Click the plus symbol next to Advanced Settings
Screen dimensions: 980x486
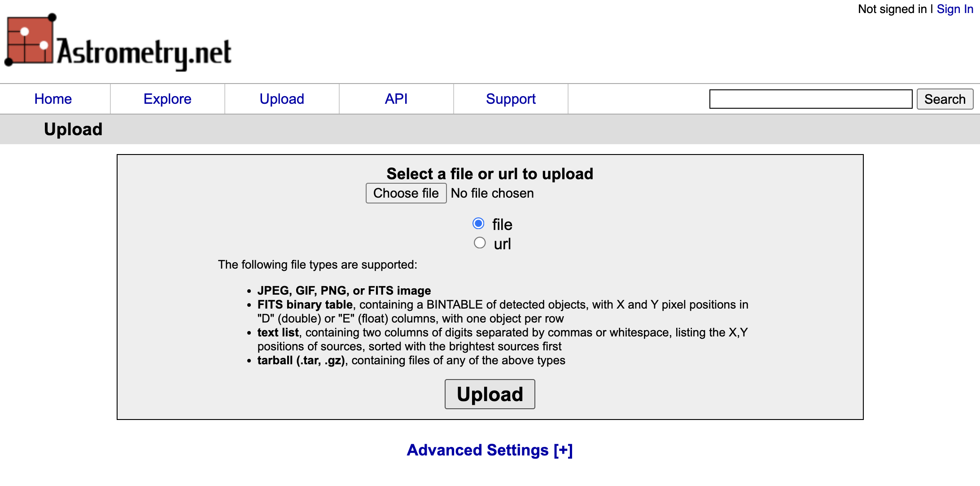click(564, 450)
